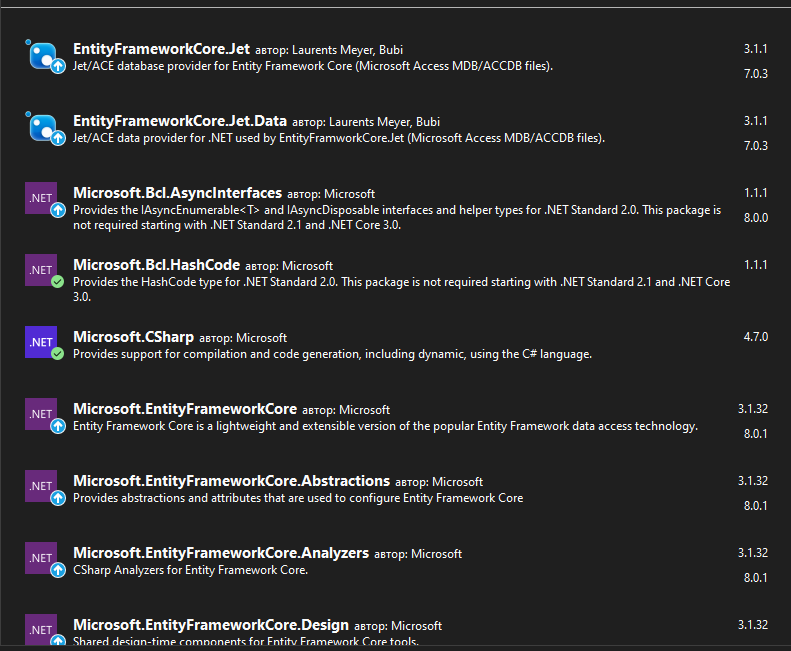Click the abstractions and attributes description
791x651 pixels.
pyautogui.click(x=298, y=499)
